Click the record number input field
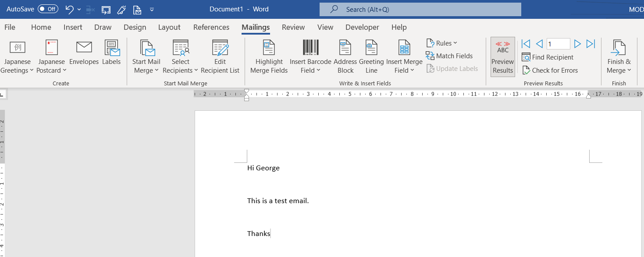644x257 pixels. point(558,44)
